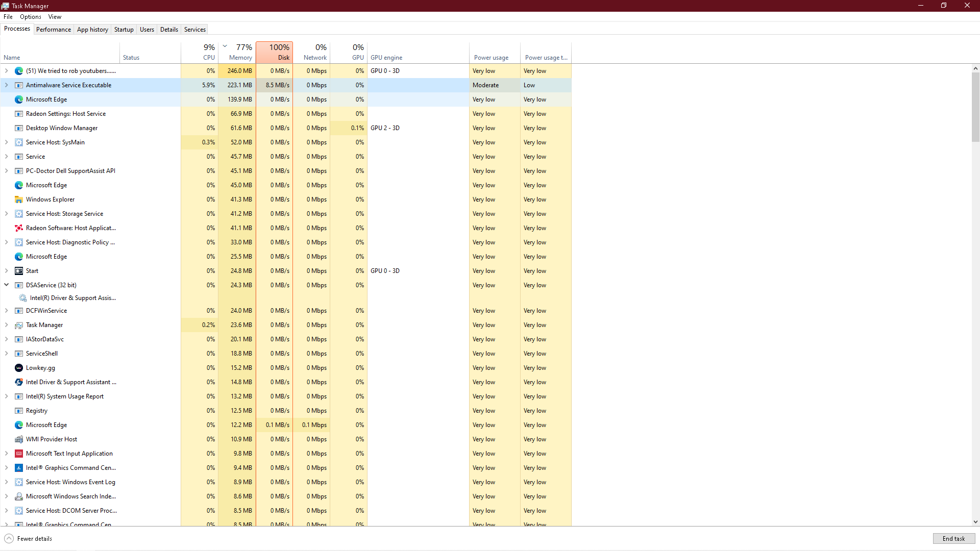Click the Task Manager process icon
The width and height of the screenshot is (980, 551).
tap(19, 325)
